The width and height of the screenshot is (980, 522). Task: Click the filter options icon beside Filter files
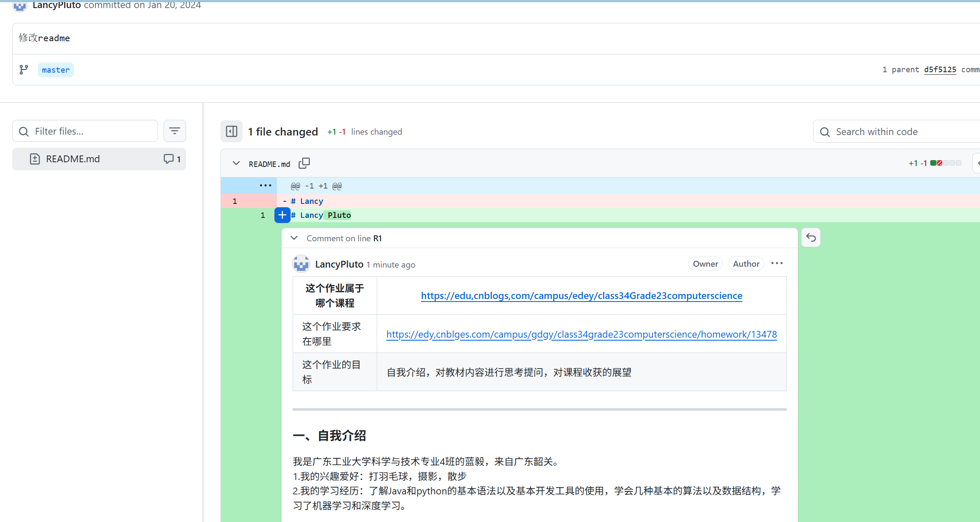coord(175,131)
